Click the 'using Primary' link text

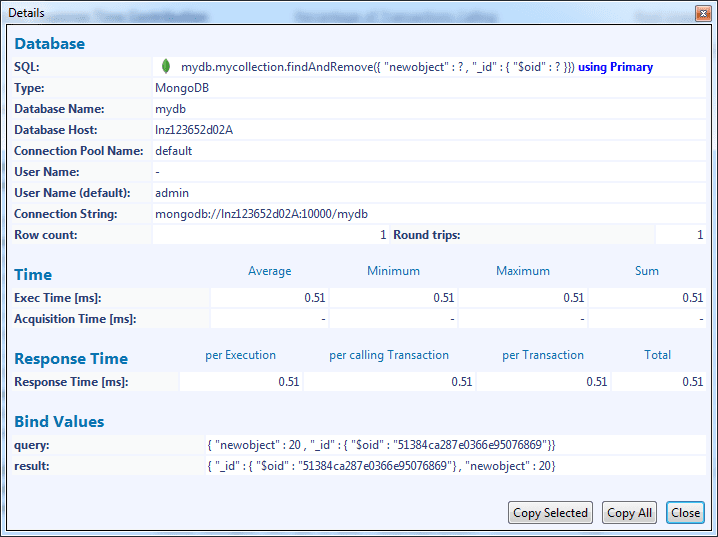(615, 67)
